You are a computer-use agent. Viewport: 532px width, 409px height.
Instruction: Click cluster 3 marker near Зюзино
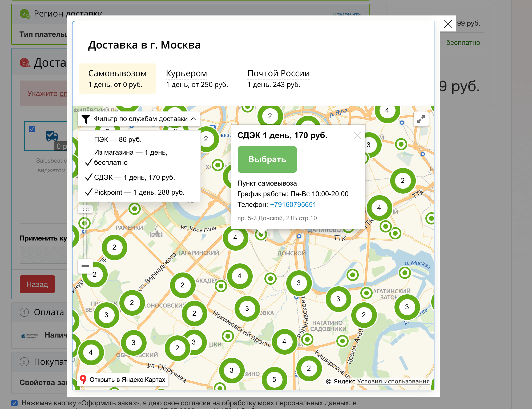(x=232, y=370)
